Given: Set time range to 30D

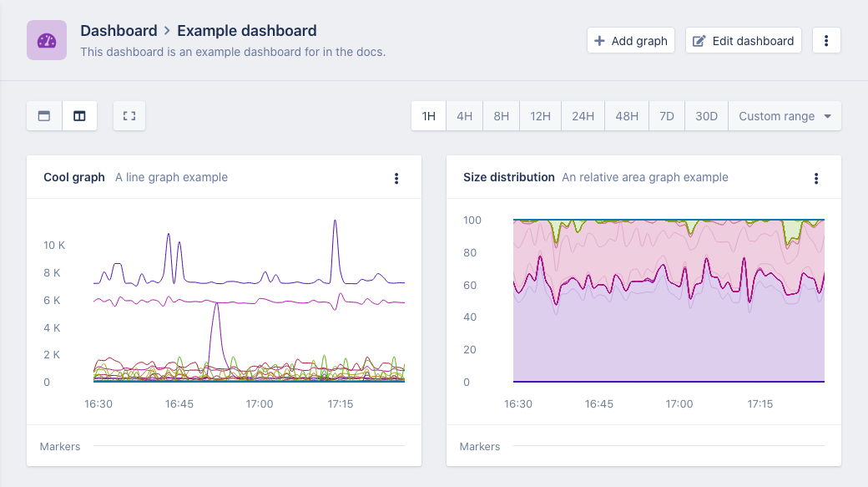Looking at the screenshot, I should [x=706, y=116].
